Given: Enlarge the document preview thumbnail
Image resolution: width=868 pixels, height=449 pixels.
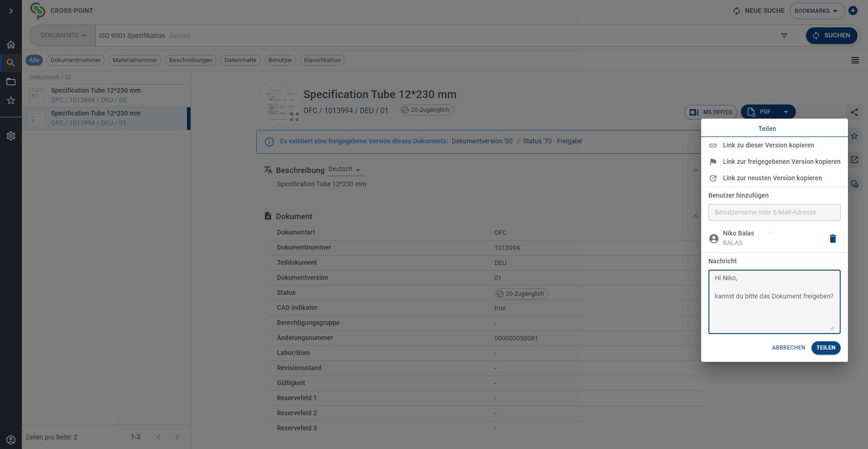Looking at the screenshot, I should [x=294, y=117].
